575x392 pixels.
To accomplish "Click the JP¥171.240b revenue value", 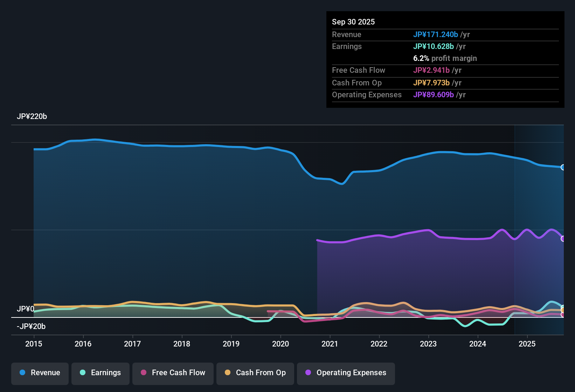I will (x=436, y=35).
